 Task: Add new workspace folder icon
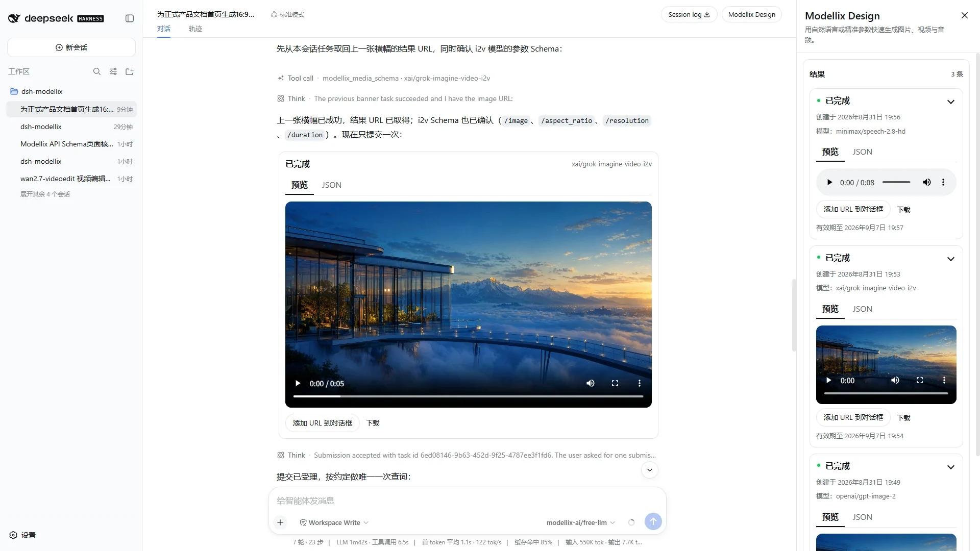(x=130, y=71)
